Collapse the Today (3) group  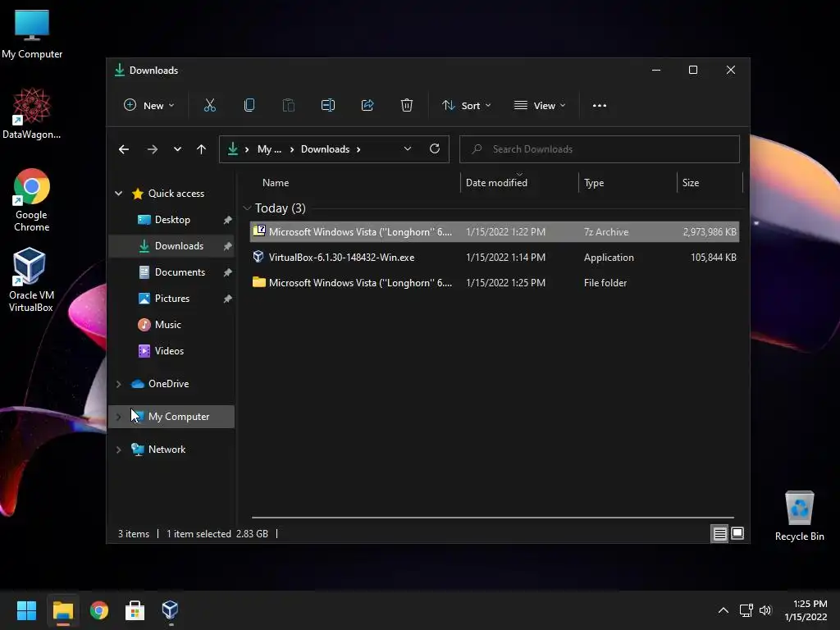[x=247, y=208]
